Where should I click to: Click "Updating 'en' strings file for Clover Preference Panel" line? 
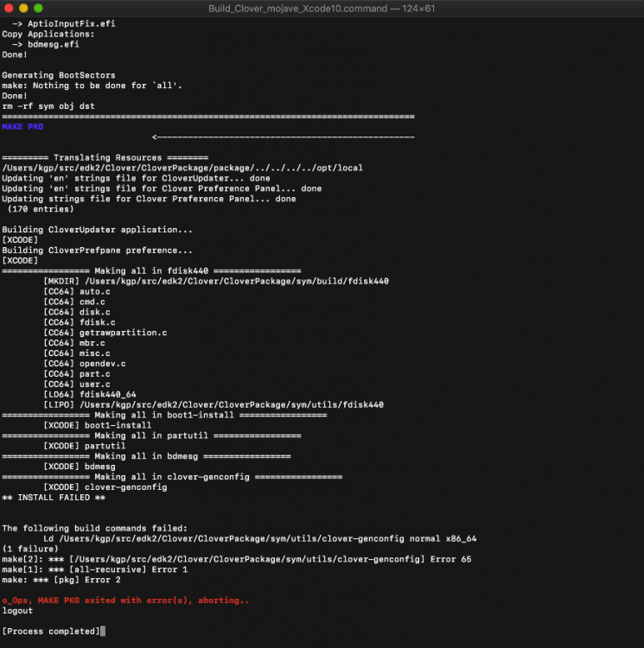click(162, 189)
